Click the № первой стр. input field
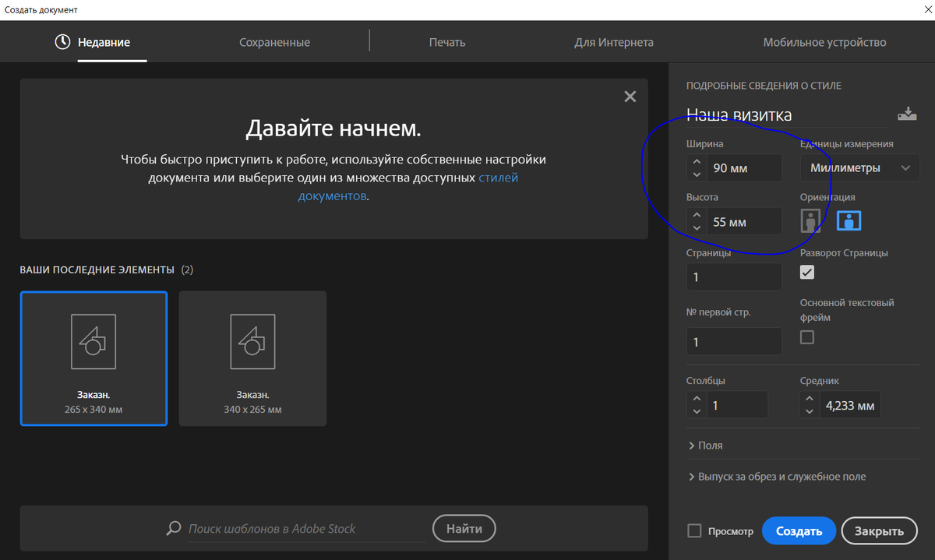The image size is (935, 560). (x=734, y=342)
